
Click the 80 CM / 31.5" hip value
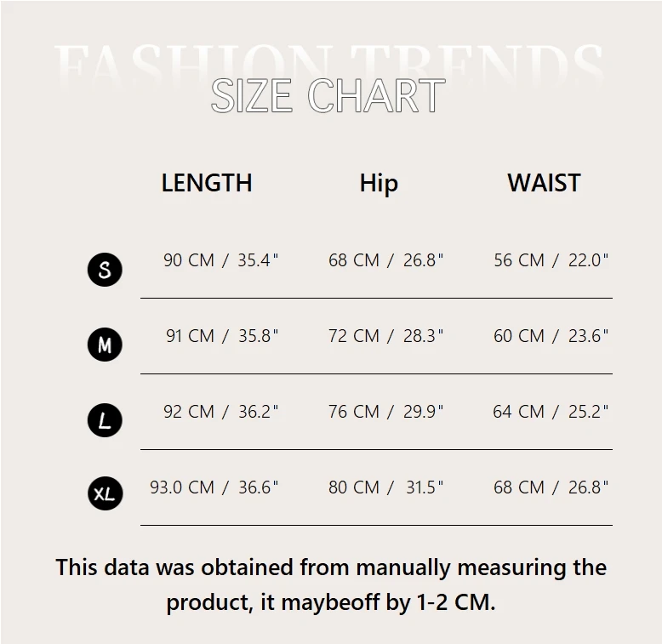tap(386, 487)
